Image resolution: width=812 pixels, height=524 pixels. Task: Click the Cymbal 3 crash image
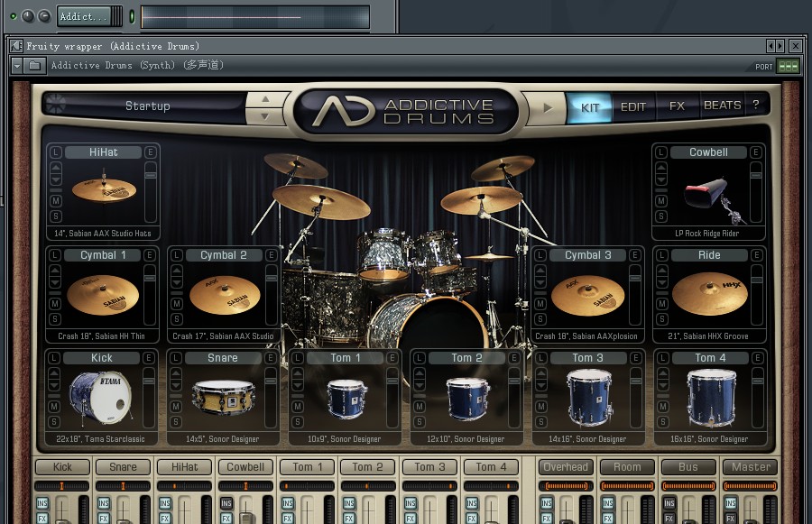(x=587, y=295)
